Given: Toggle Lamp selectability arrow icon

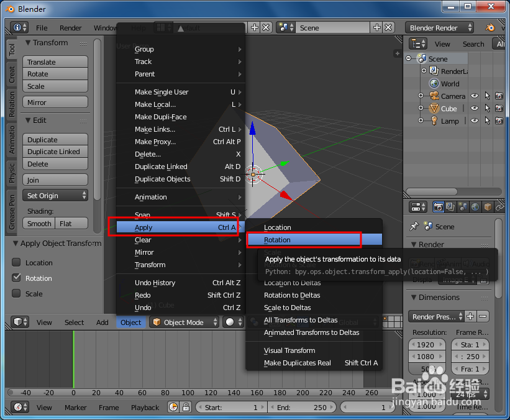Looking at the screenshot, I should (x=487, y=121).
